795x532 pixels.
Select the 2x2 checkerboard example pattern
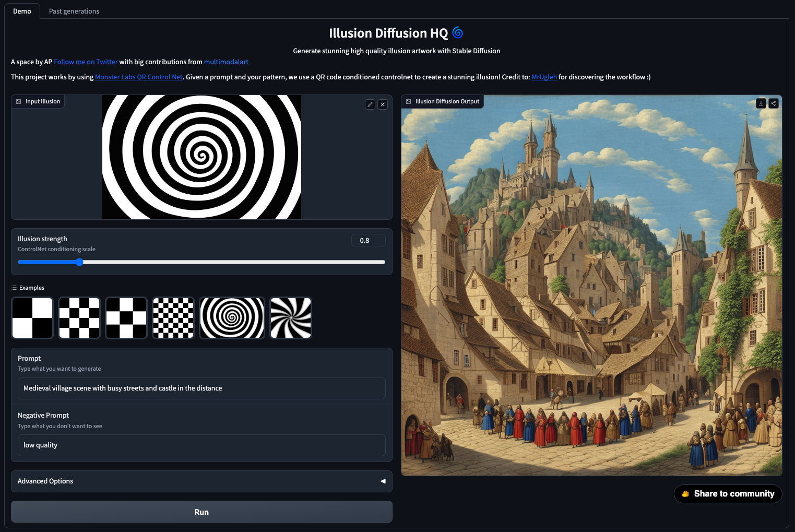(x=32, y=318)
